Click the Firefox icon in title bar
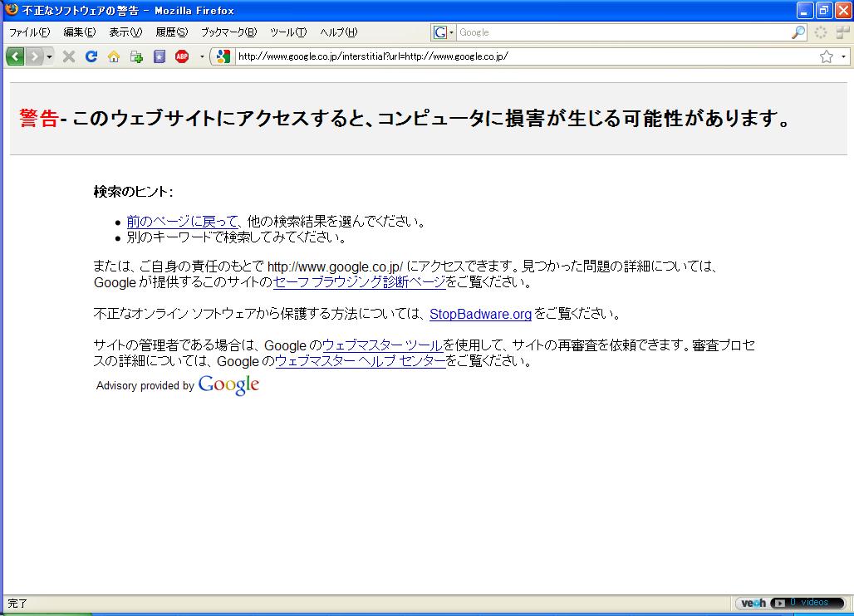This screenshot has width=854, height=616. 11,10
